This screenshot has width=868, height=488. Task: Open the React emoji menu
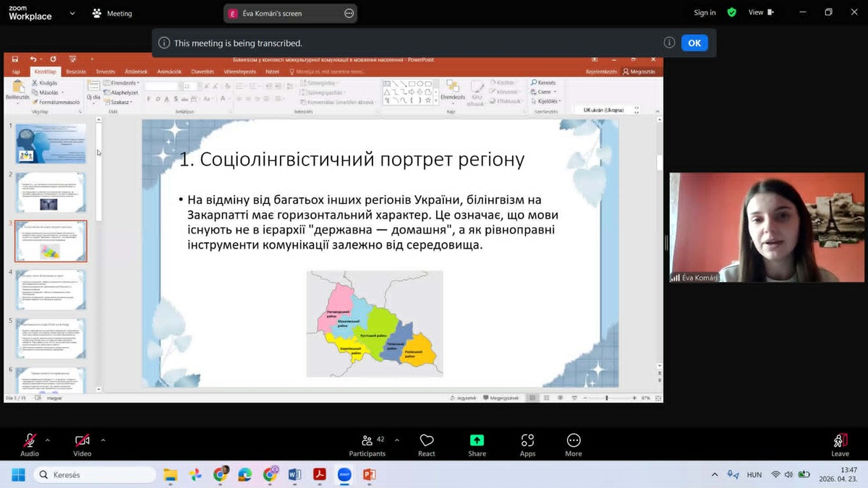427,444
